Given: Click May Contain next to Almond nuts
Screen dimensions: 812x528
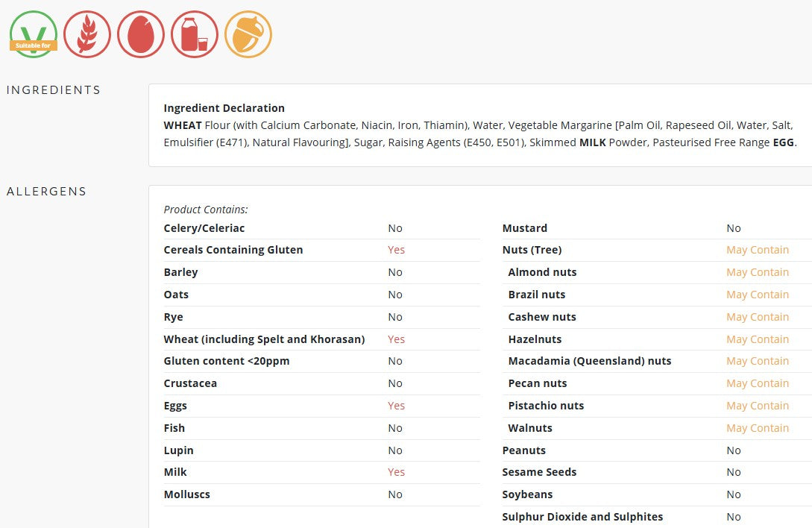Looking at the screenshot, I should [758, 272].
